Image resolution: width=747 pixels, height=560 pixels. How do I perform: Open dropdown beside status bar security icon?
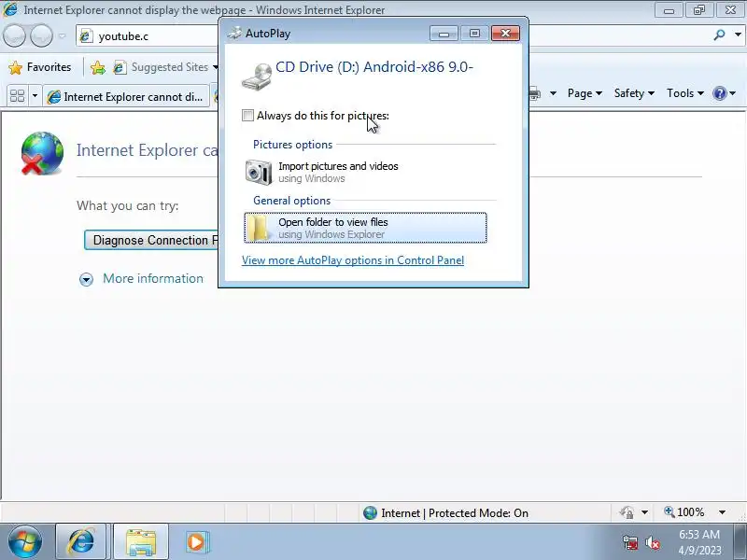[644, 512]
